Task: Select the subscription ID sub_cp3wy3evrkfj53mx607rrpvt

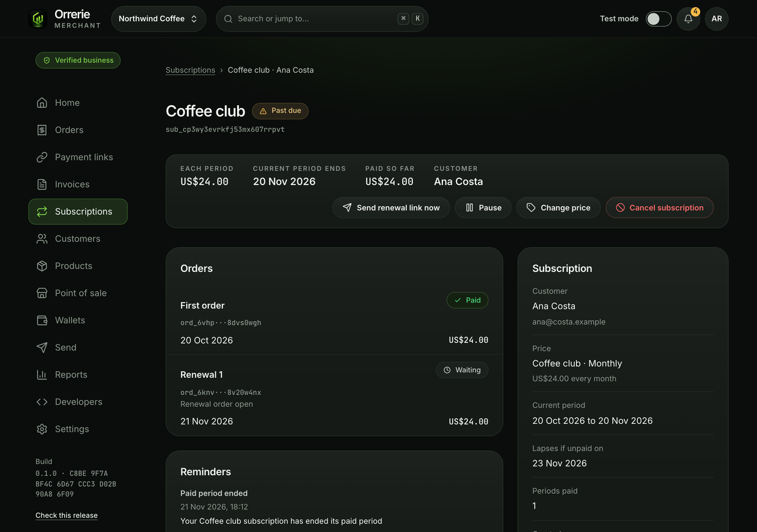Action: (225, 129)
